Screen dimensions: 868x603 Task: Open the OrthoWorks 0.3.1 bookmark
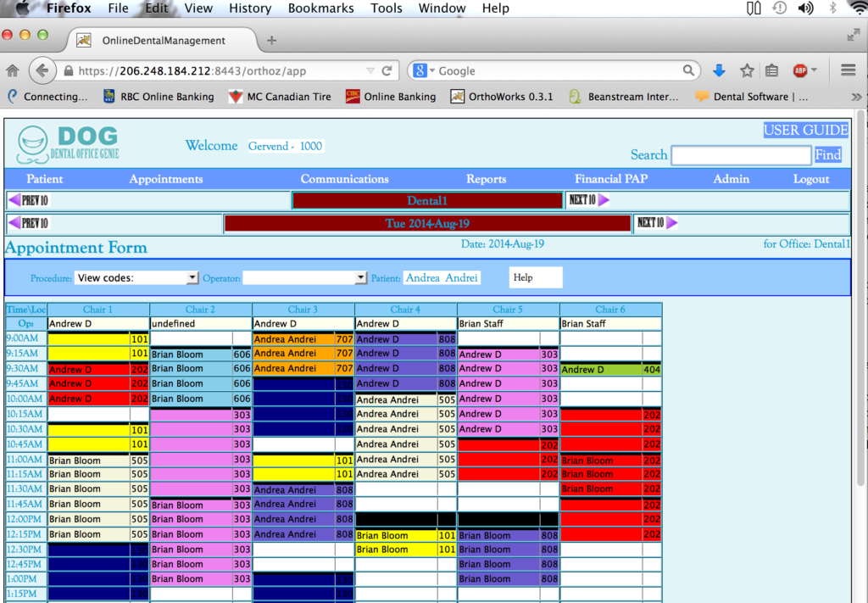[x=503, y=96]
